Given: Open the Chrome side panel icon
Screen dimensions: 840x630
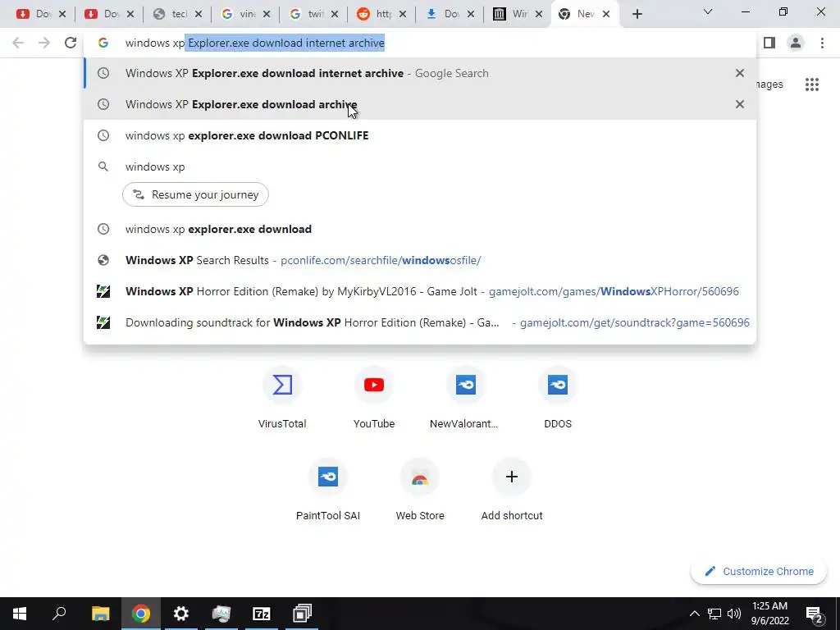Looking at the screenshot, I should point(769,43).
